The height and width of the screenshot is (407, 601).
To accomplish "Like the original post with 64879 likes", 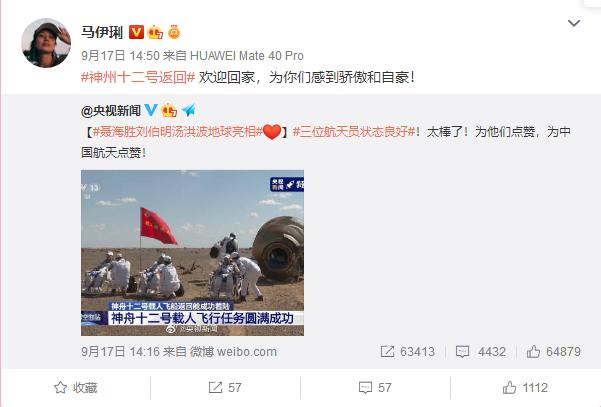I will [553, 351].
